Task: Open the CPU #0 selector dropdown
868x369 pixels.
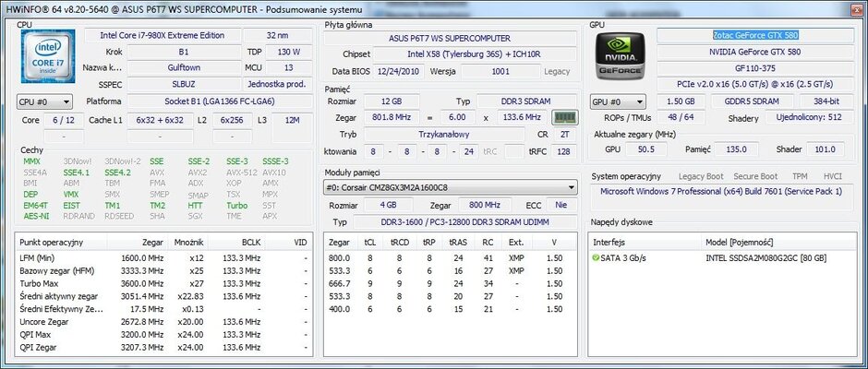Action: [x=46, y=101]
